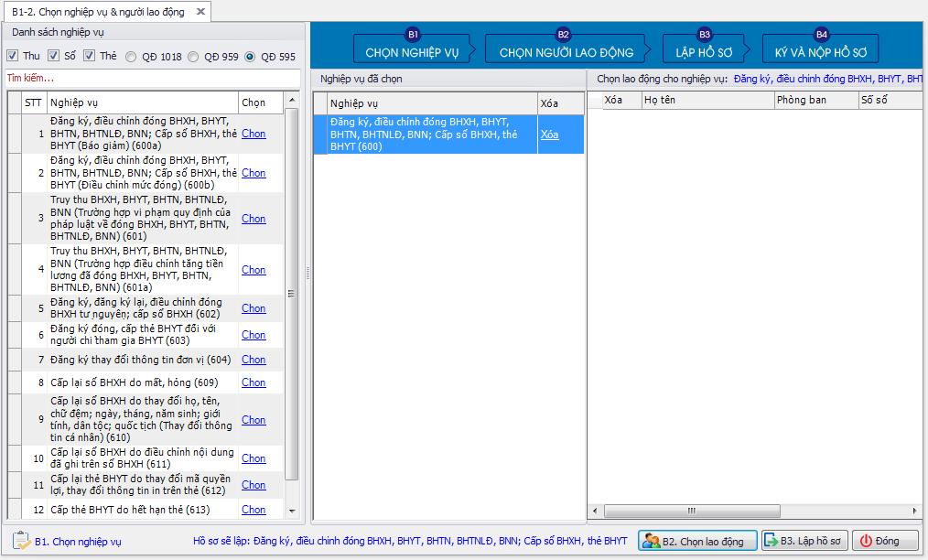Choose nghiệp vụ 600b Điều chỉnh mức đóng
928x560 pixels.
[254, 173]
